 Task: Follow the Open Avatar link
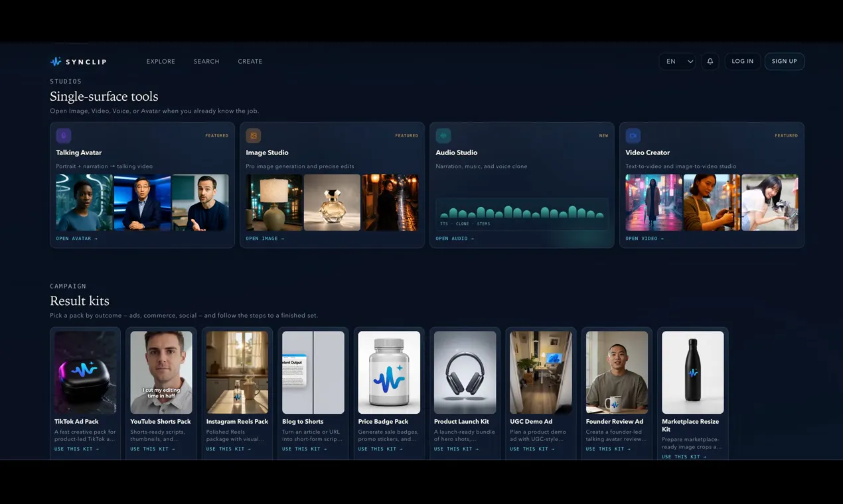[77, 239]
